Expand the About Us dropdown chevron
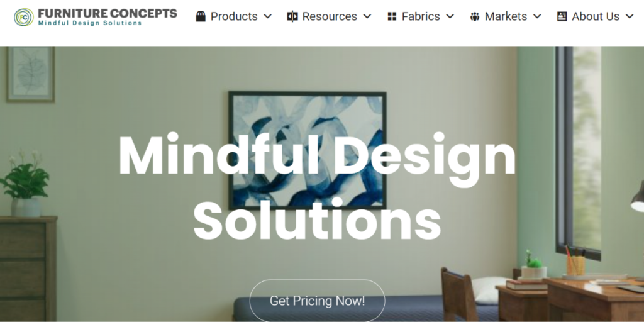This screenshot has width=644, height=322. pos(630,16)
